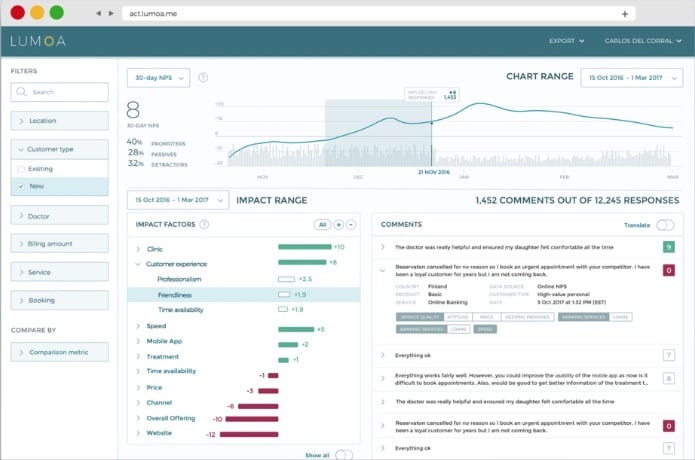Viewport: 695px width, 460px height.
Task: Click the Clinic +10 green impact bar
Action: [x=305, y=247]
